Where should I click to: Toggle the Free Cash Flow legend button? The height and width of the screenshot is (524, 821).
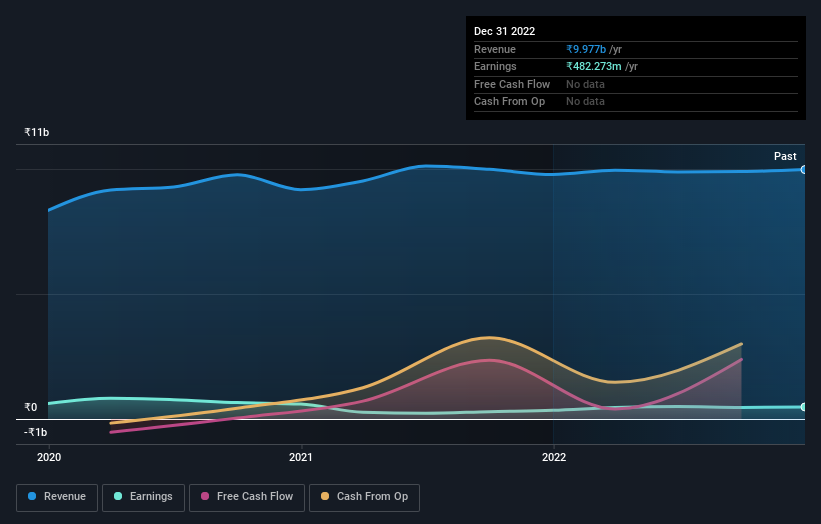[247, 497]
